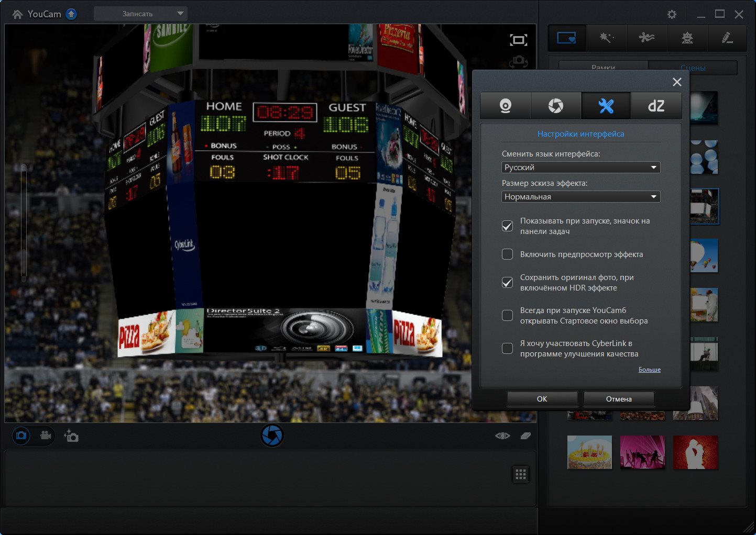This screenshot has width=756, height=535.
Task: Click the 'Больше' link
Action: click(649, 370)
